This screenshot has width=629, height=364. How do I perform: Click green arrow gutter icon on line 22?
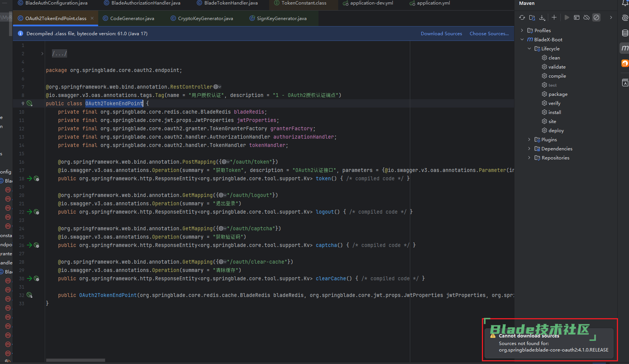[29, 212]
